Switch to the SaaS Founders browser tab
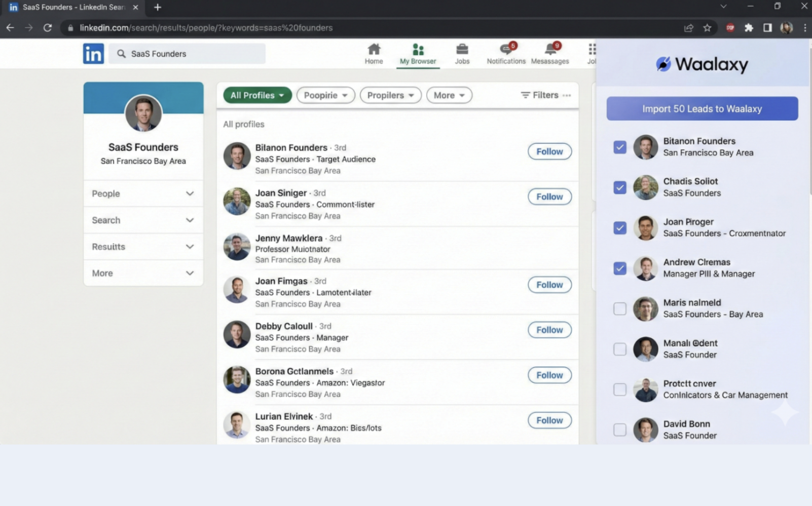The image size is (812, 506). pos(71,7)
